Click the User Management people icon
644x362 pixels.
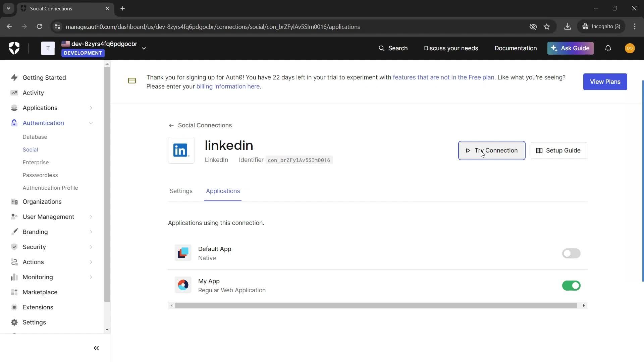14,217
